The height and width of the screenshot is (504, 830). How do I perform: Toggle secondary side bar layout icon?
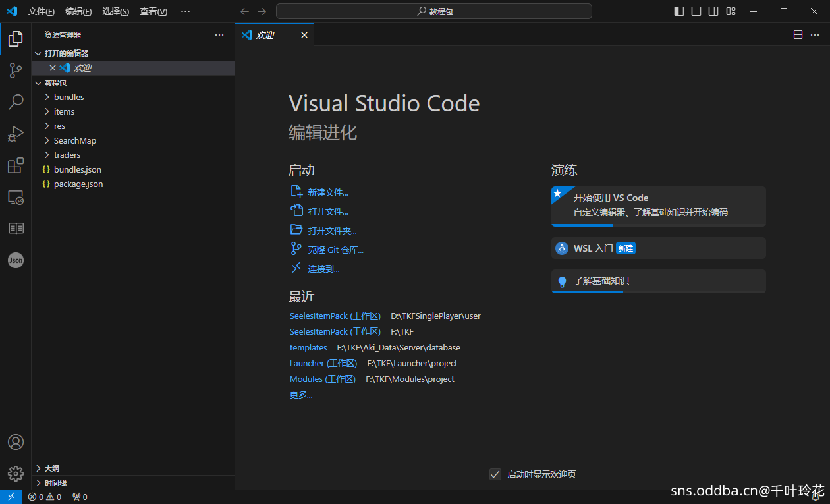713,11
